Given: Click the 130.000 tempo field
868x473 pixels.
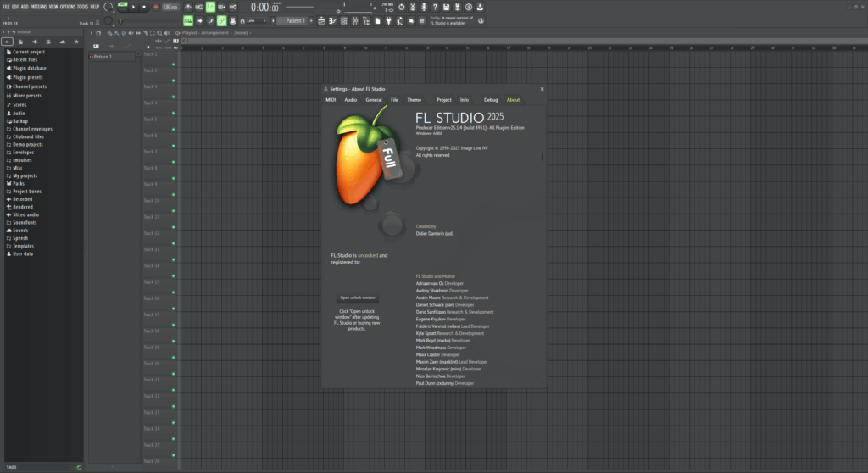Looking at the screenshot, I should pyautogui.click(x=170, y=7).
